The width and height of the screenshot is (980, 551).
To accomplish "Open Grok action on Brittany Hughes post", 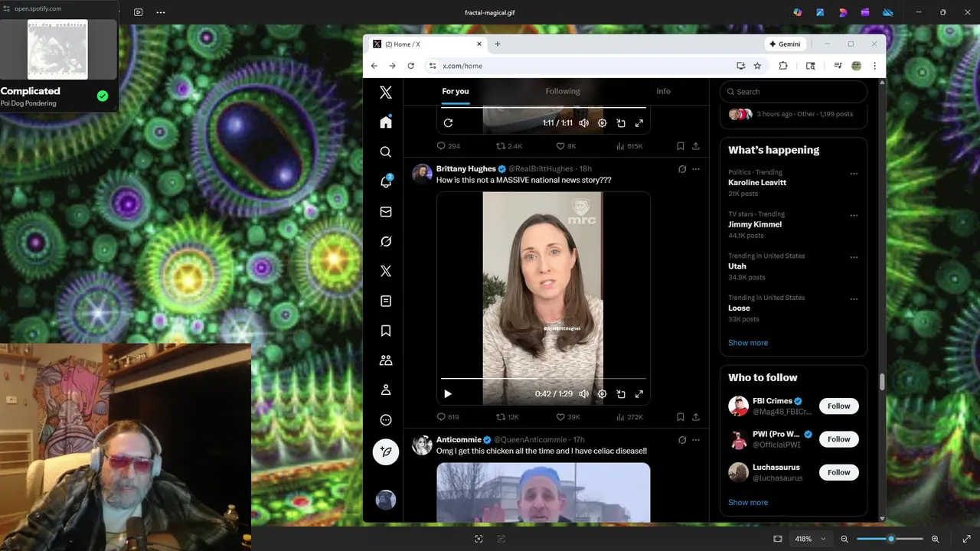I will pyautogui.click(x=682, y=169).
